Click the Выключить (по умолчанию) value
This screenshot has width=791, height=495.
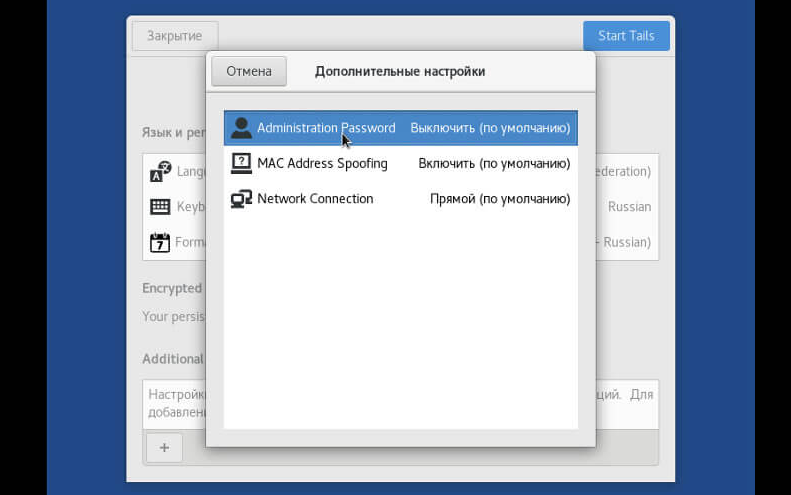coord(490,128)
